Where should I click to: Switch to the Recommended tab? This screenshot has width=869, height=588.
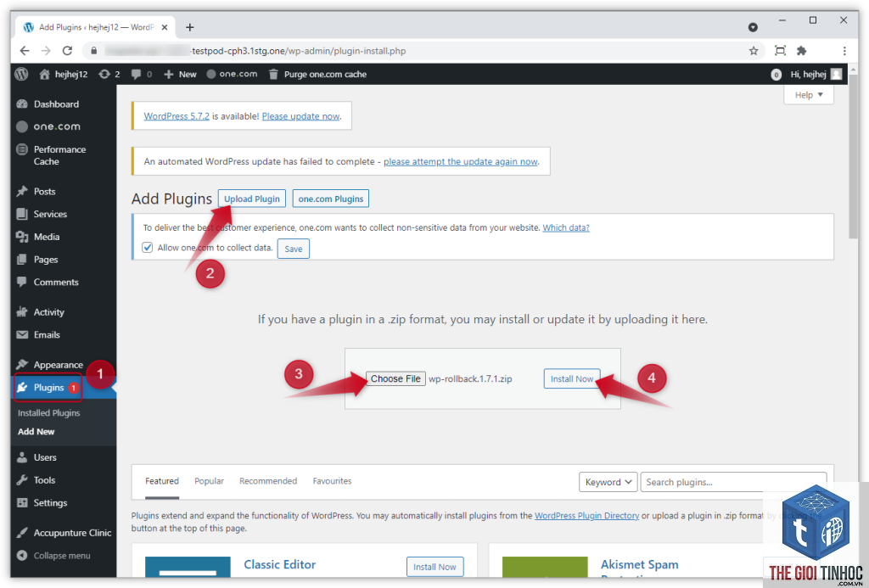coord(268,481)
